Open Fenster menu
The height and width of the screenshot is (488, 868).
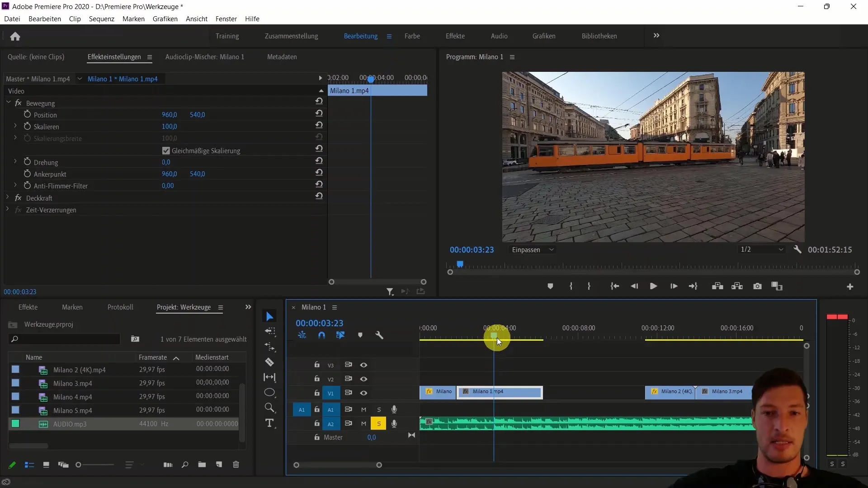(226, 19)
